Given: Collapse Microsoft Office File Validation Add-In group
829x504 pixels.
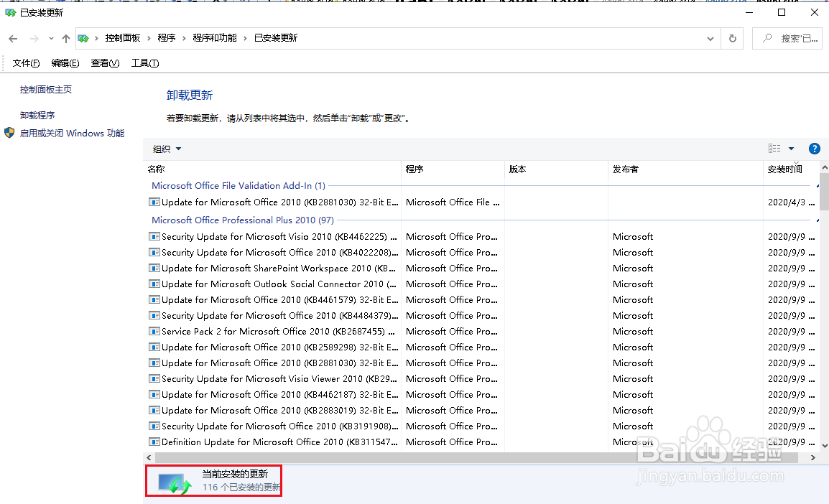Looking at the screenshot, I should pyautogui.click(x=818, y=186).
